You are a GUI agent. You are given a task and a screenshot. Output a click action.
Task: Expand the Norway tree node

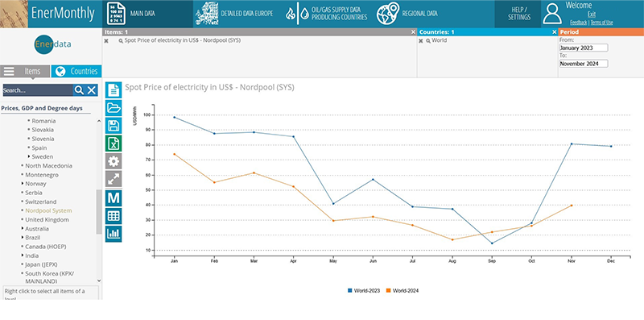(x=23, y=184)
